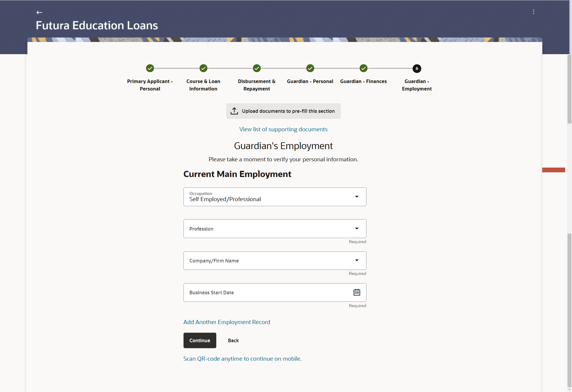Viewport: 572px width, 392px height.
Task: Select the Course & Loan Information step label
Action: pos(203,85)
